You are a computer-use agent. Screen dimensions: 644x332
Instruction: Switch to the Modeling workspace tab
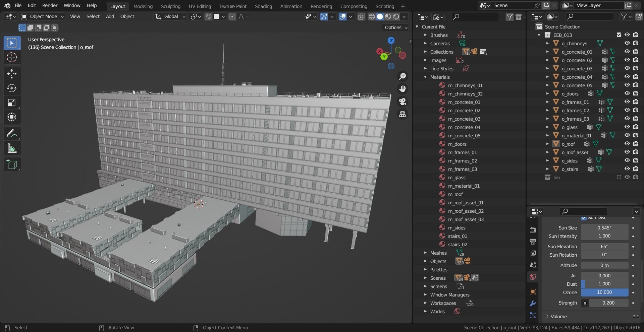(x=143, y=6)
